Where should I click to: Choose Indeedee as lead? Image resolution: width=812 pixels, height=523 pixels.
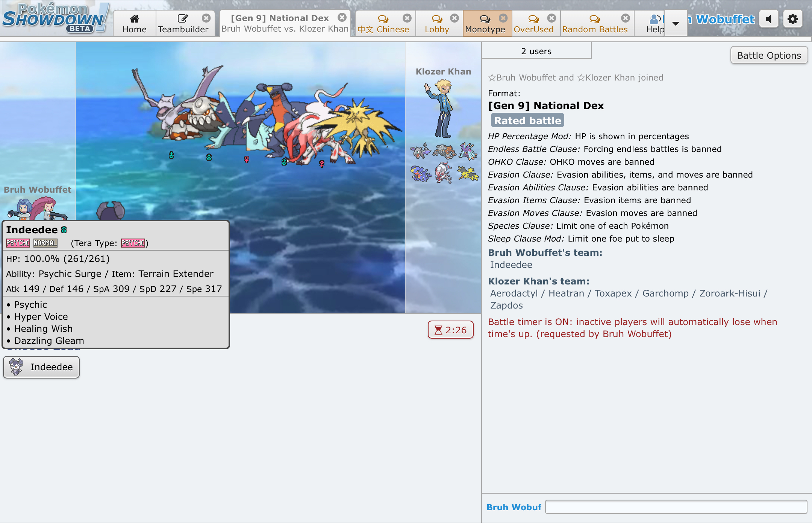pyautogui.click(x=41, y=367)
